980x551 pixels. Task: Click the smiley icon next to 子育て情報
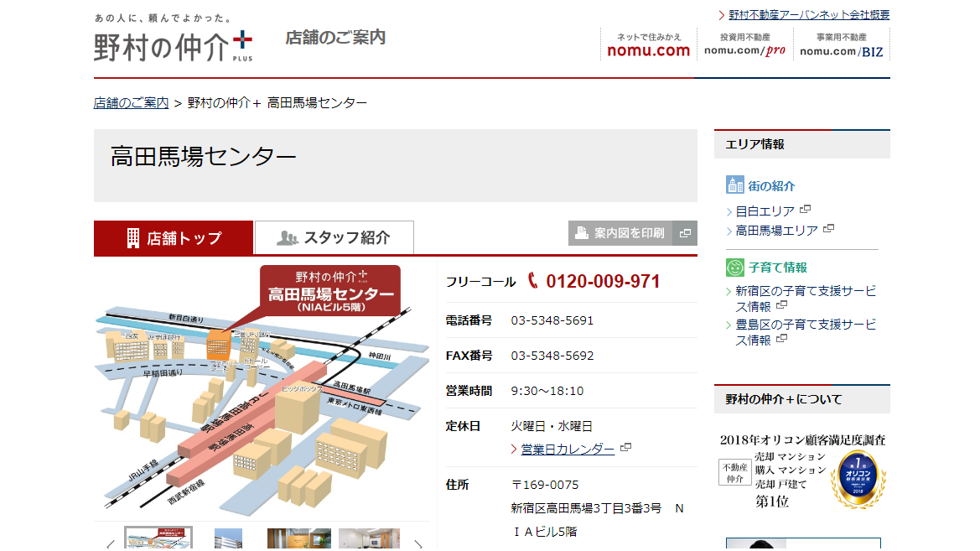pos(735,267)
